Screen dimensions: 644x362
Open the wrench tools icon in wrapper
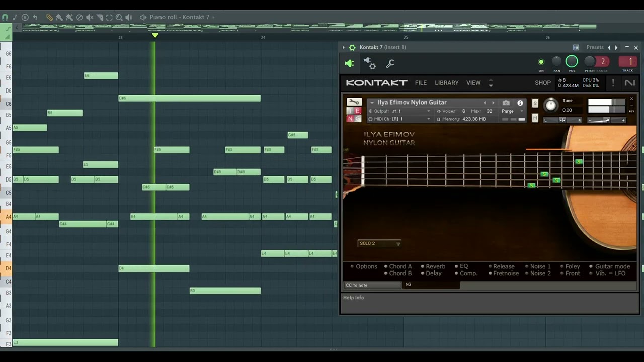click(x=390, y=64)
